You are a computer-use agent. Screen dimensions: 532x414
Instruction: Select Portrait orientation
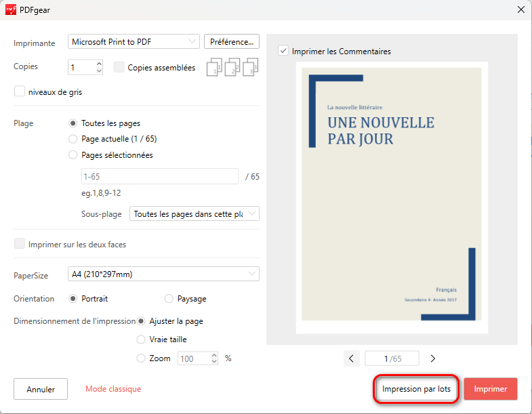tap(73, 299)
